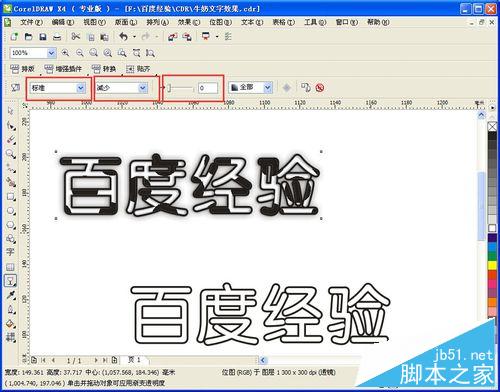Select the Interactive Fill tool
The height and width of the screenshot is (392, 500).
(10, 338)
